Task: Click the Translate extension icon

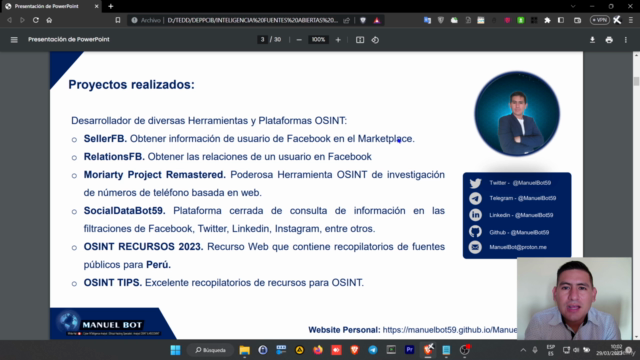Action: pos(427,20)
